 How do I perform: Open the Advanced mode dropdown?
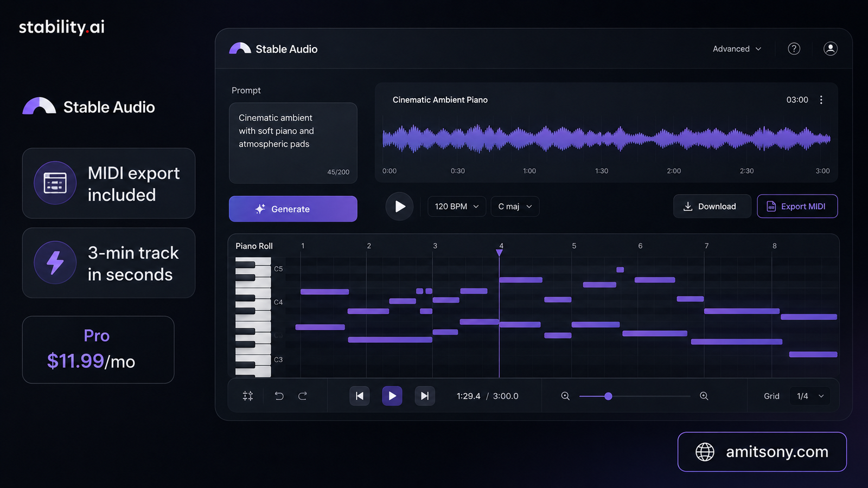coord(737,49)
